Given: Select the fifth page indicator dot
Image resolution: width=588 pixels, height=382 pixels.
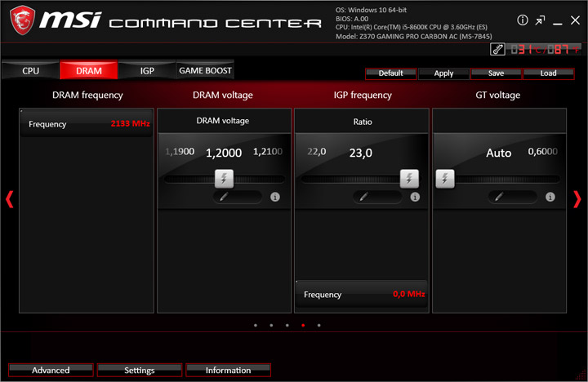Looking at the screenshot, I should [x=318, y=326].
